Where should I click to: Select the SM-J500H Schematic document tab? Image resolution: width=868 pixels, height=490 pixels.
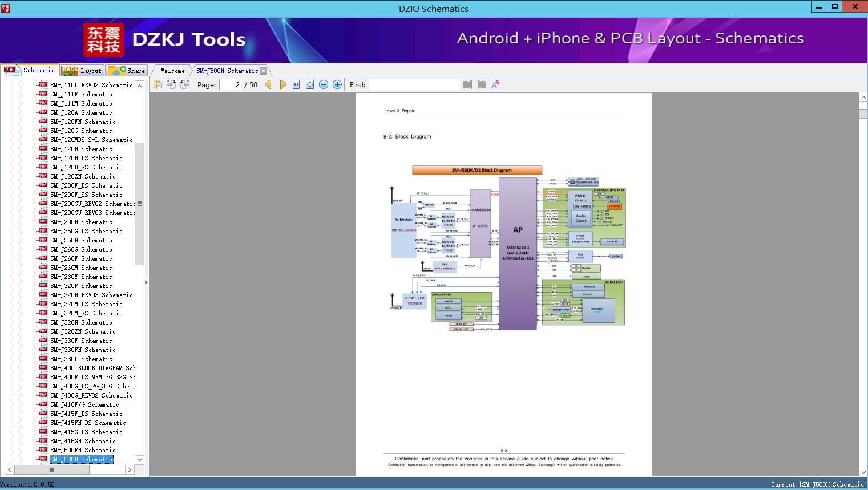point(227,71)
